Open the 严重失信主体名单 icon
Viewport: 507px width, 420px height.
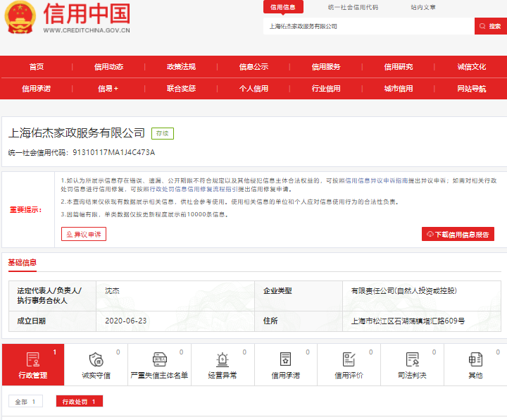point(159,359)
